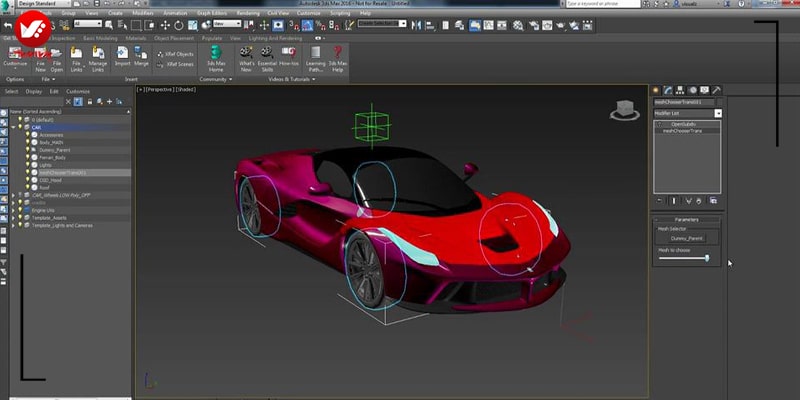Screen dimensions: 800x400
Task: Expand the File panel dropdown arrow
Action: 54,80
